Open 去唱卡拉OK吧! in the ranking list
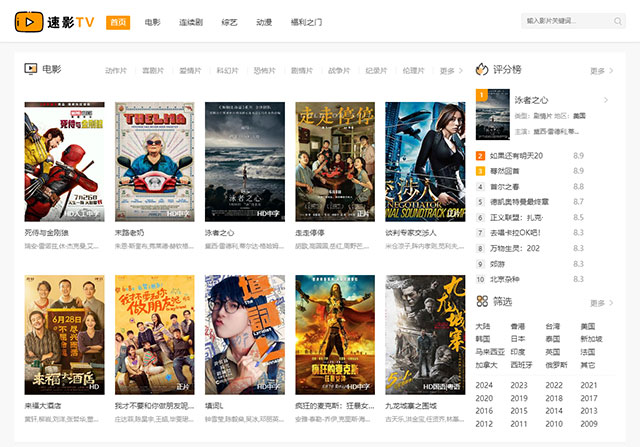Viewport: 640px width, 447px height. pyautogui.click(x=515, y=233)
